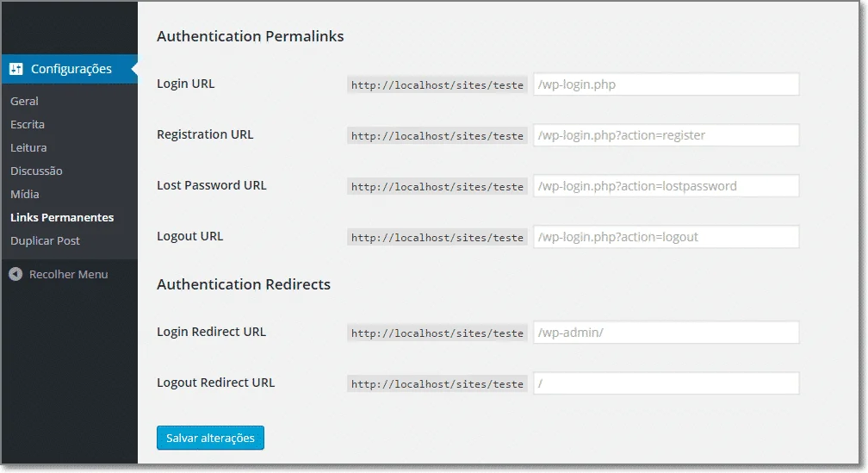Click the Login Redirect URL label
This screenshot has height=473, width=868.
coord(212,332)
